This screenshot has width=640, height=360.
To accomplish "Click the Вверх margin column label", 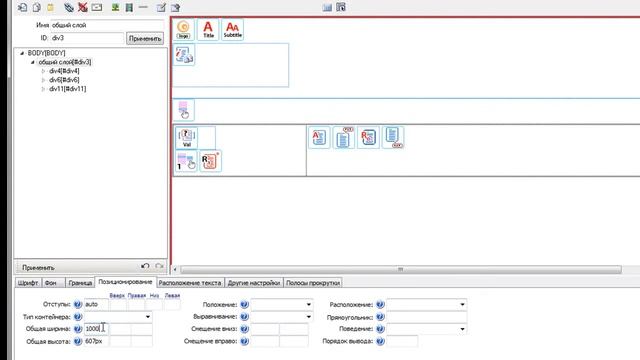I will click(117, 296).
